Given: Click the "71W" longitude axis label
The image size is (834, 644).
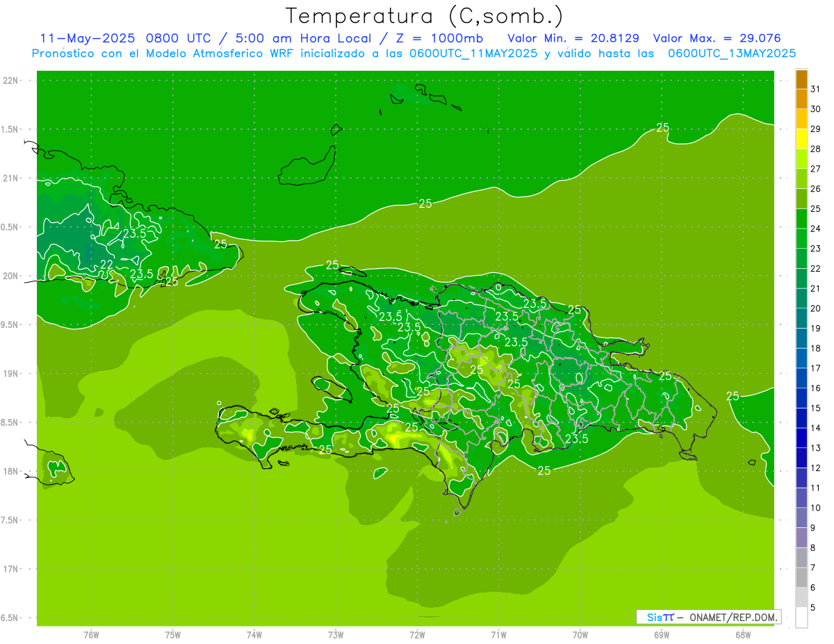Looking at the screenshot, I should coord(498,634).
